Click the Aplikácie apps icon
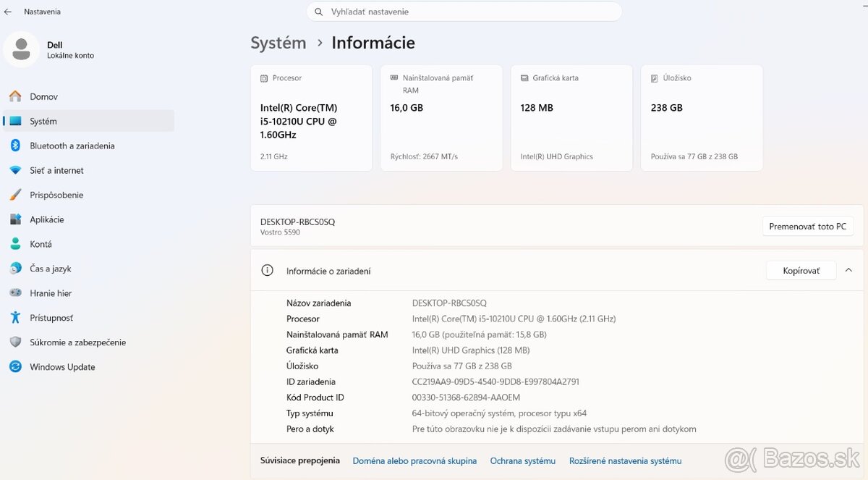The width and height of the screenshot is (868, 480). click(x=15, y=219)
